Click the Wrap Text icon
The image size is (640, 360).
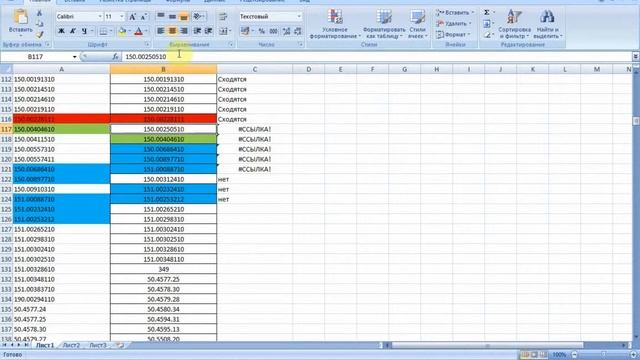click(x=223, y=17)
